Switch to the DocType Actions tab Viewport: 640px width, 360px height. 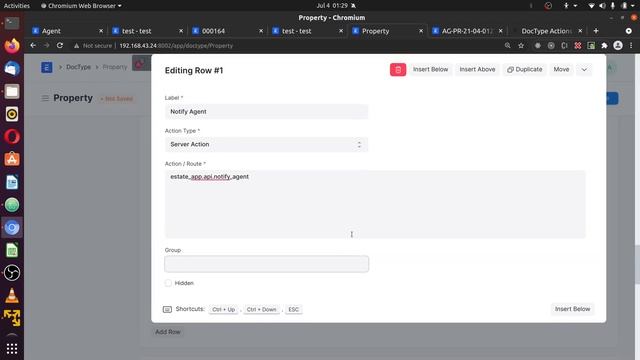coord(546,31)
